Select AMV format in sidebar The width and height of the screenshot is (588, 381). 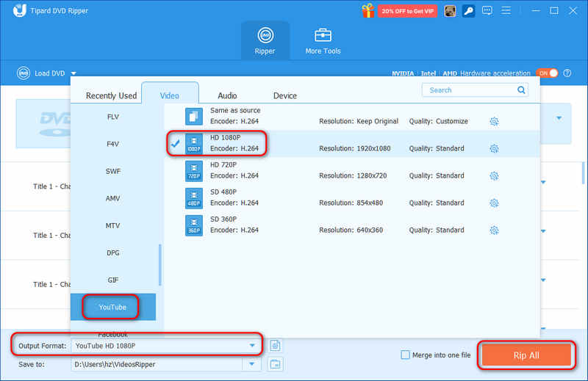point(113,198)
